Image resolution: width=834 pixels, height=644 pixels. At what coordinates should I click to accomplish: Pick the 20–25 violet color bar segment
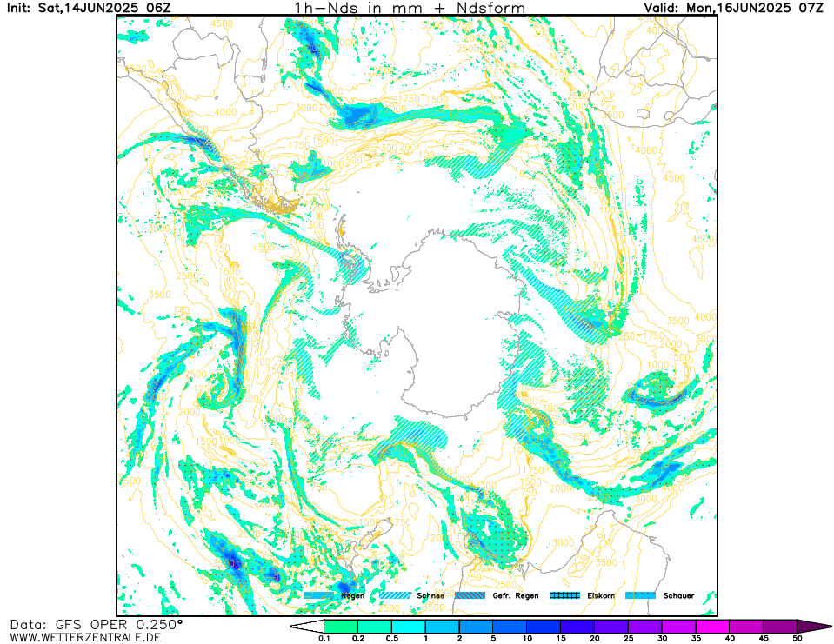(x=611, y=627)
